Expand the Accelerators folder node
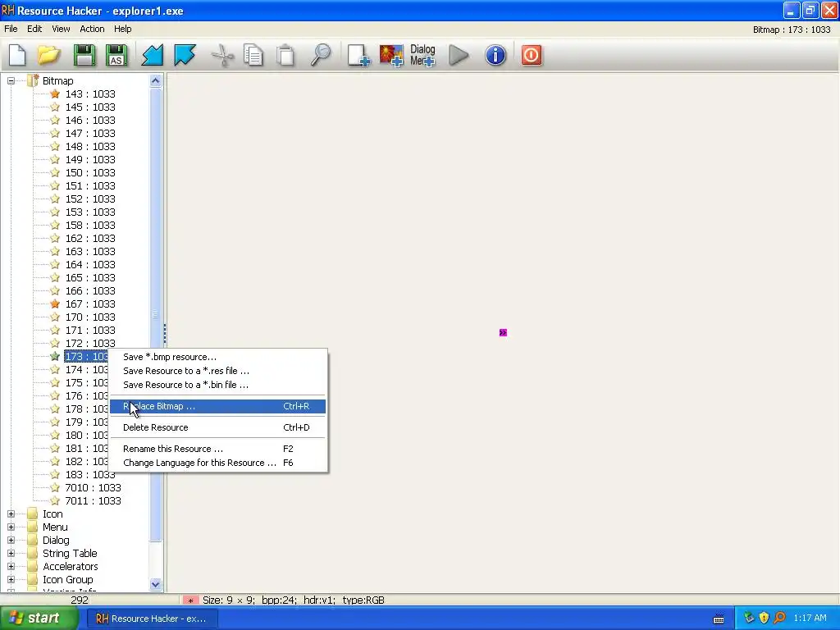This screenshot has height=630, width=840. (11, 566)
